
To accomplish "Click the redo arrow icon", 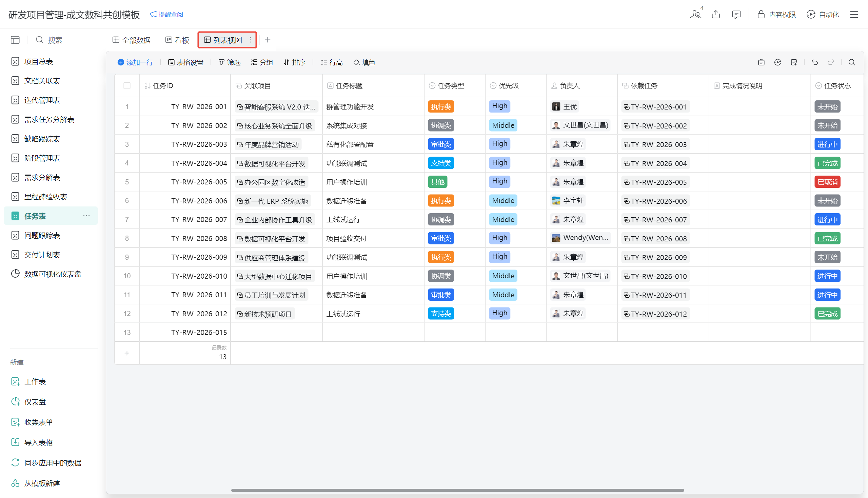I will (x=830, y=62).
